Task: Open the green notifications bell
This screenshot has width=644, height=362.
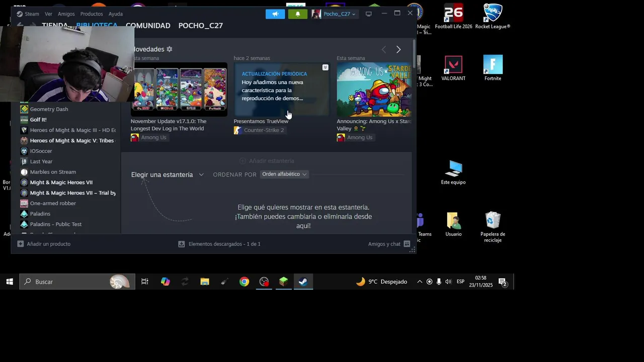Action: 298,14
